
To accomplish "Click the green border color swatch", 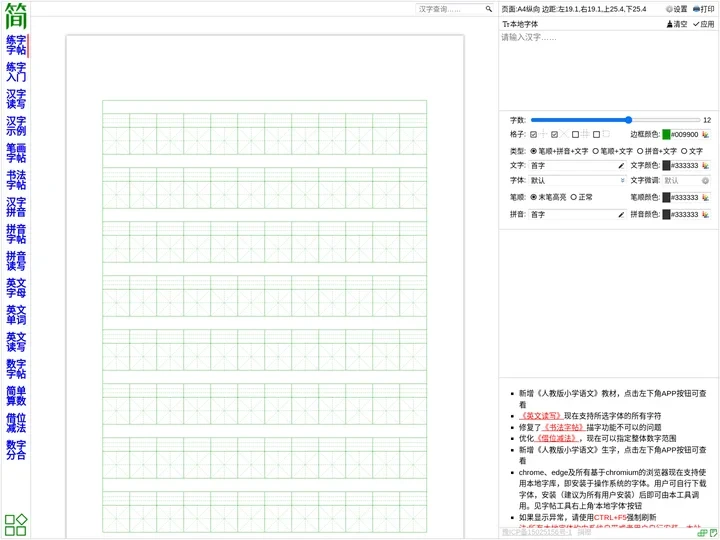I will [x=666, y=134].
